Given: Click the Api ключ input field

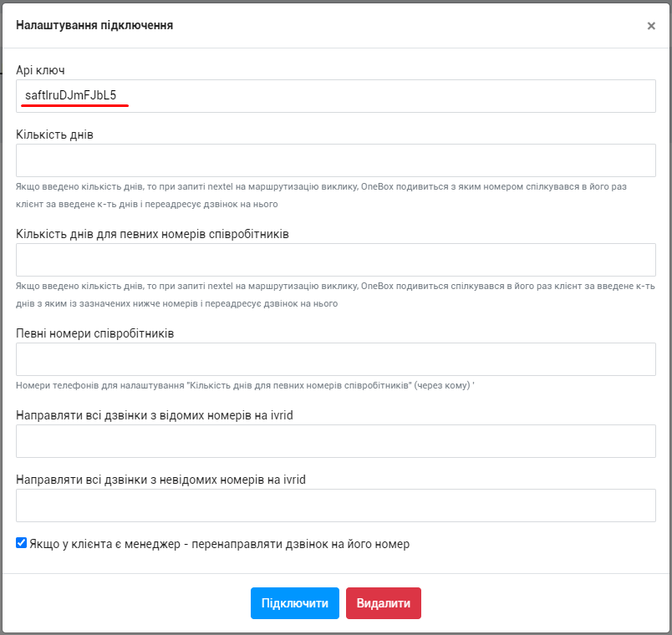Looking at the screenshot, I should [x=334, y=96].
